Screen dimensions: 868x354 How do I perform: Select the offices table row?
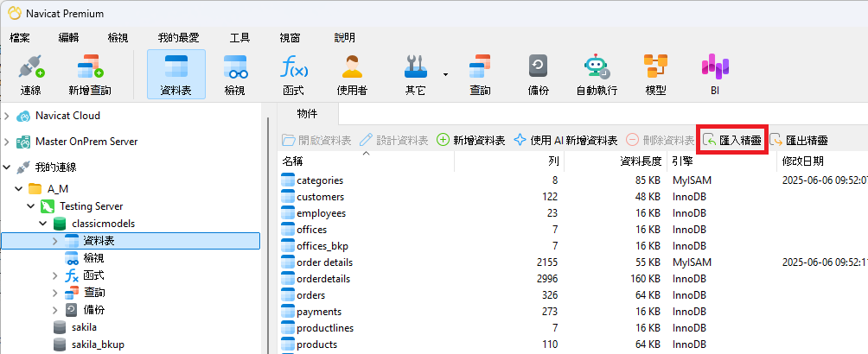coord(573,230)
